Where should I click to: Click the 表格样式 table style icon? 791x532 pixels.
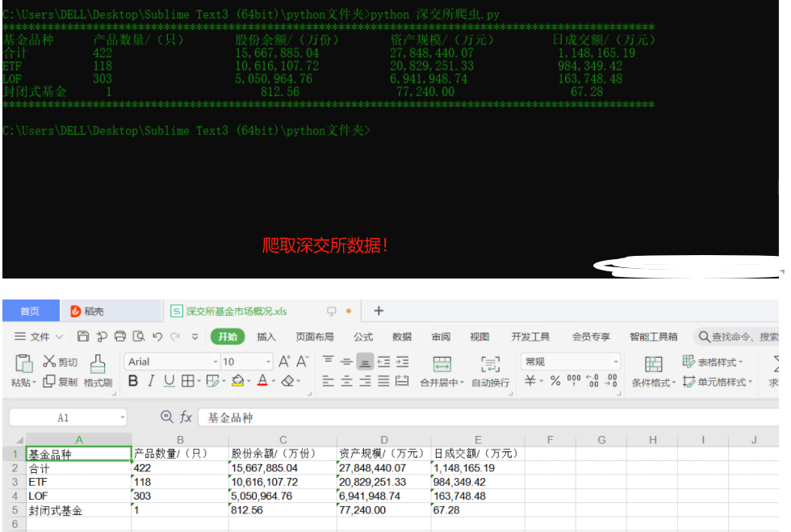tap(688, 362)
